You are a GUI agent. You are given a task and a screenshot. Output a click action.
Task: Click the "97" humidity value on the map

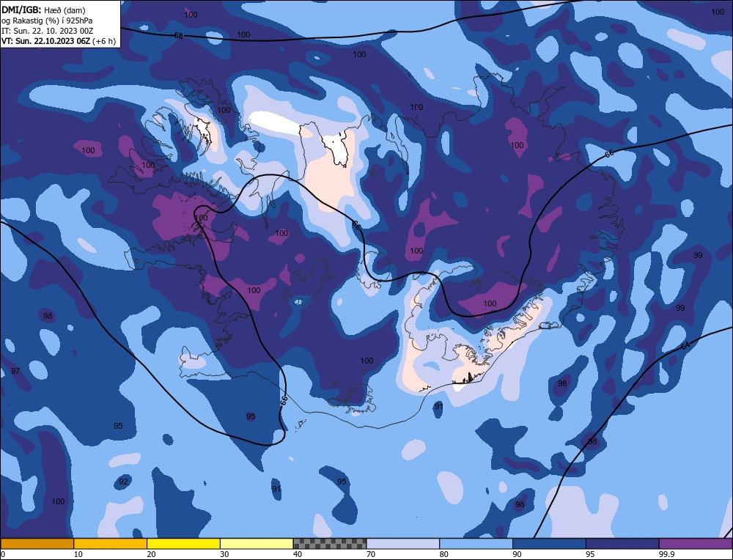[x=15, y=371]
